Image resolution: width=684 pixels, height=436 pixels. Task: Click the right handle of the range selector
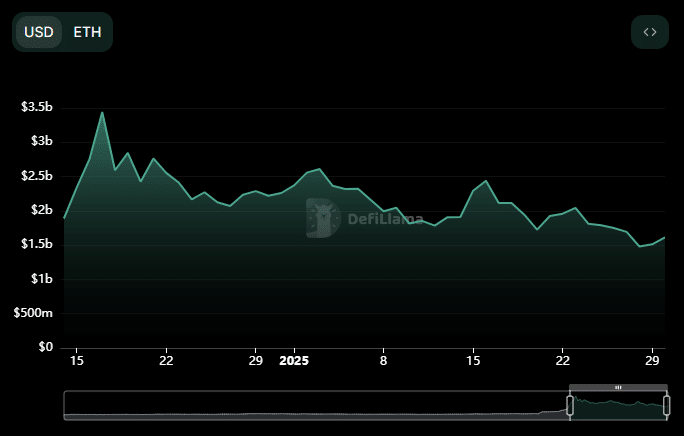(666, 405)
